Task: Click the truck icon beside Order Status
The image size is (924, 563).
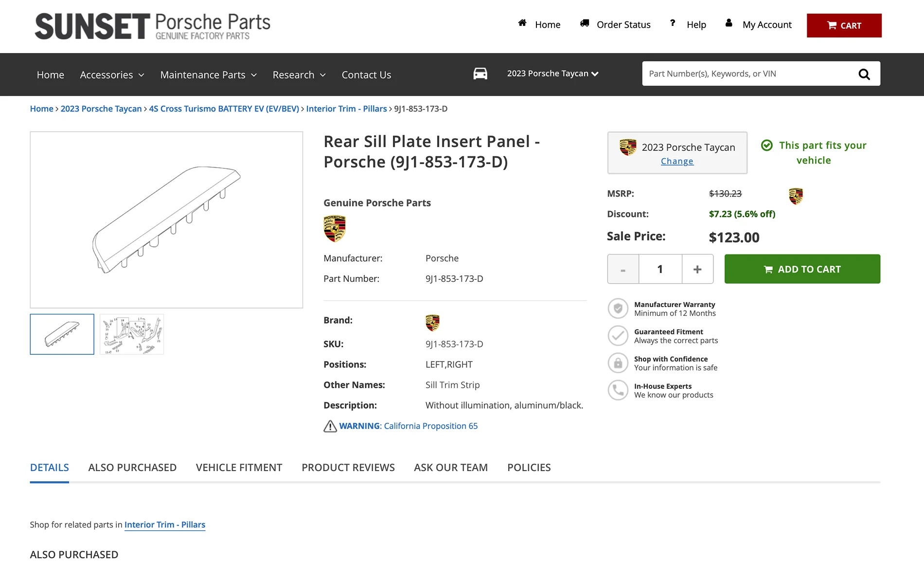Action: point(585,23)
